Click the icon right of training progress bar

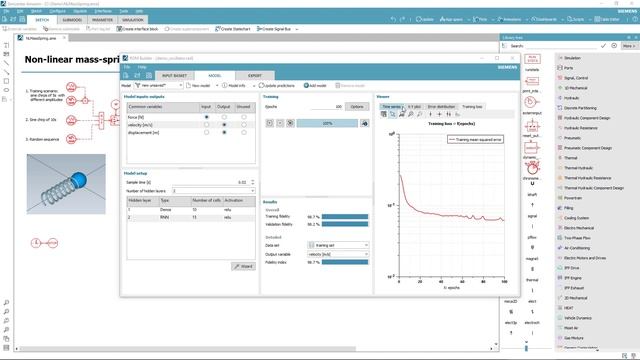pyautogui.click(x=364, y=123)
